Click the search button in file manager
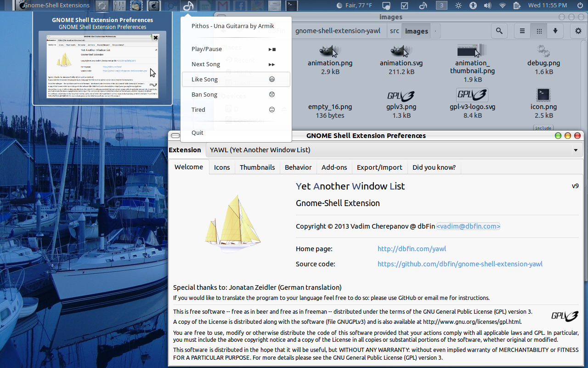The height and width of the screenshot is (368, 588). pos(499,31)
